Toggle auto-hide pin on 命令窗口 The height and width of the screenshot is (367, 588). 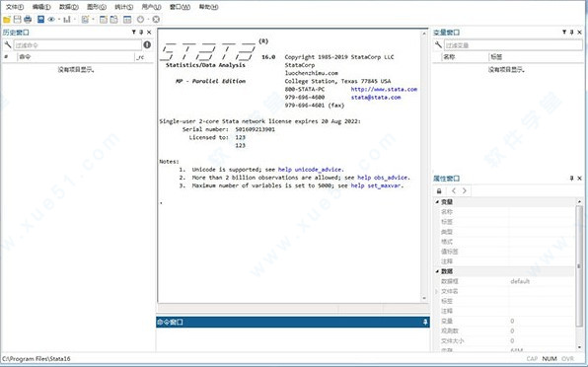point(425,322)
